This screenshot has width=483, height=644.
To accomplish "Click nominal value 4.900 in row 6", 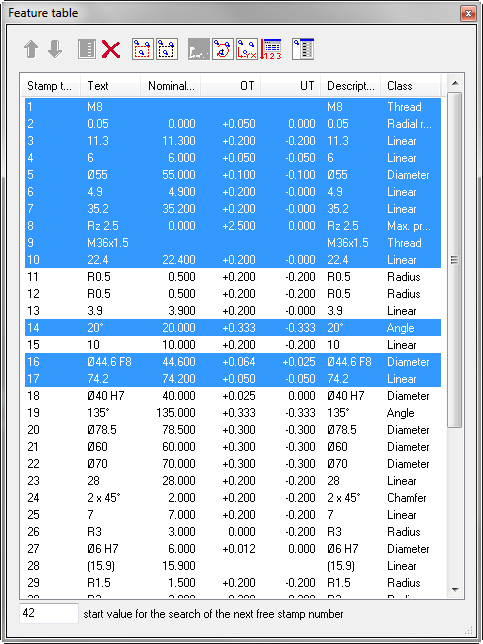I will click(x=182, y=192).
